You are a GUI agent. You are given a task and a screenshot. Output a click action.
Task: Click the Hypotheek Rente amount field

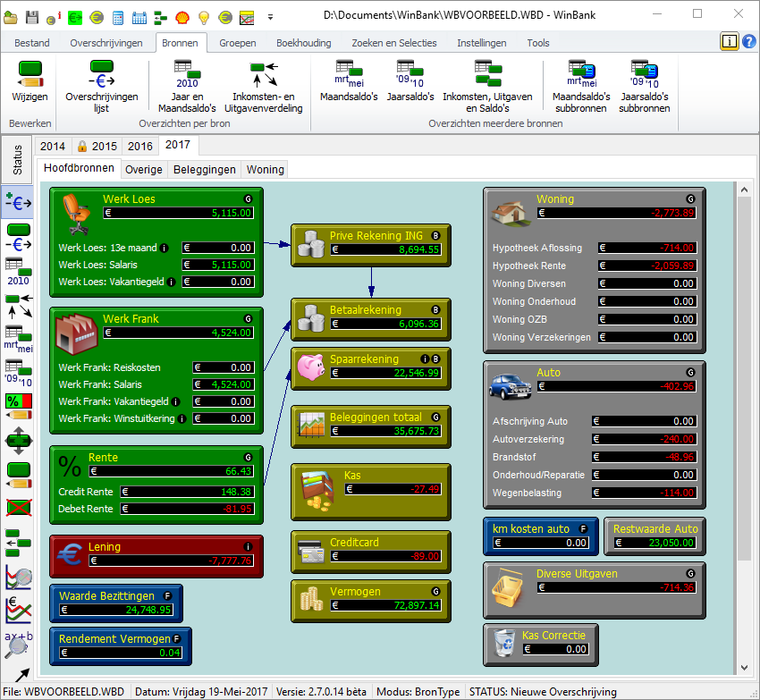647,266
